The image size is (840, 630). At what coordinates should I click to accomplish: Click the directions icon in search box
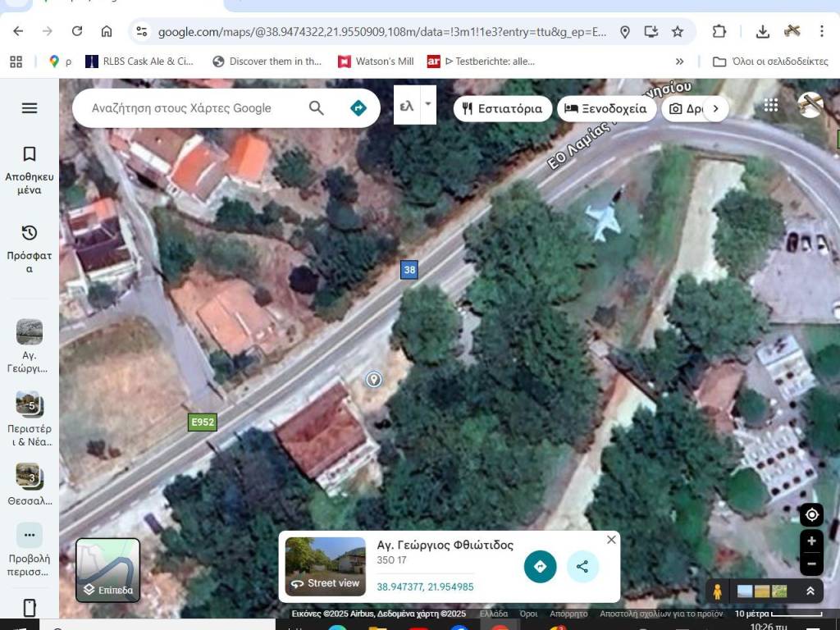point(358,108)
